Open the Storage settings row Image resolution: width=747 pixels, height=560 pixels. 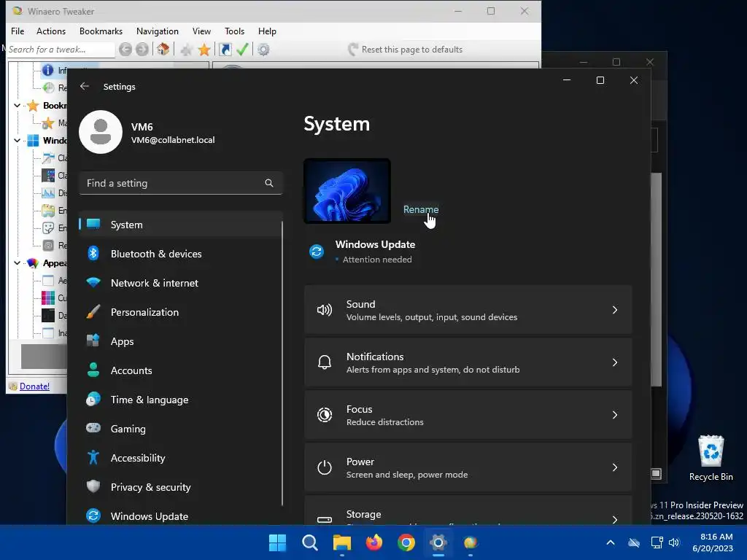coord(468,510)
